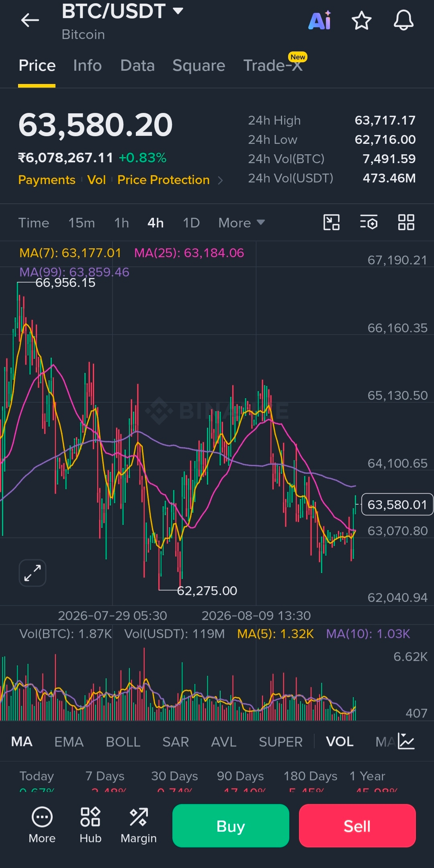The height and width of the screenshot is (868, 434).
Task: Expand the BTC/USDT pair selector
Action: point(178,11)
